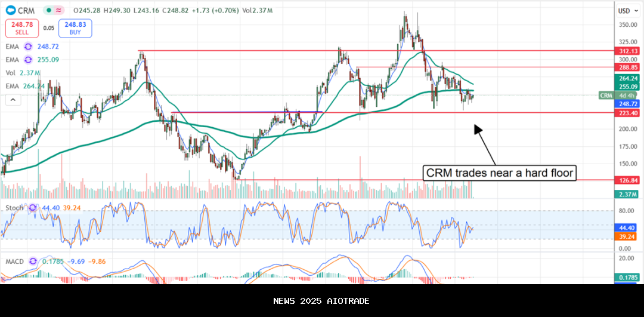Image resolution: width=644 pixels, height=317 pixels.
Task: Click the CRM 4d 4h countdown label
Action: pyautogui.click(x=617, y=96)
